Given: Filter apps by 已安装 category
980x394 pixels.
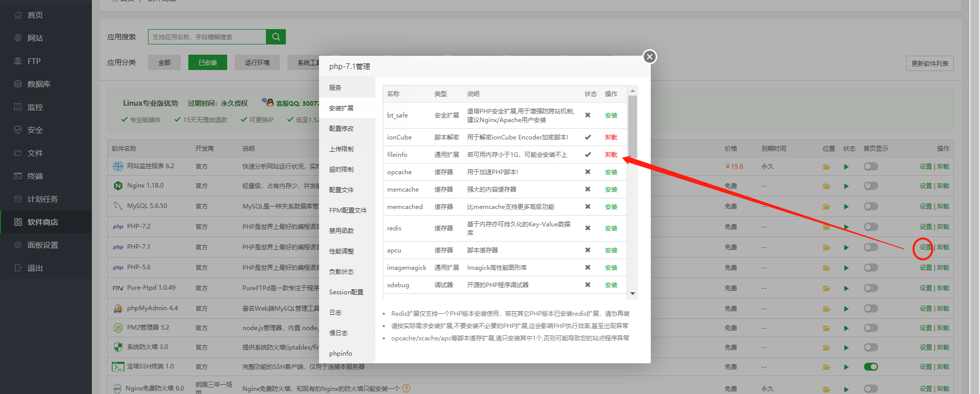Looking at the screenshot, I should [x=208, y=62].
